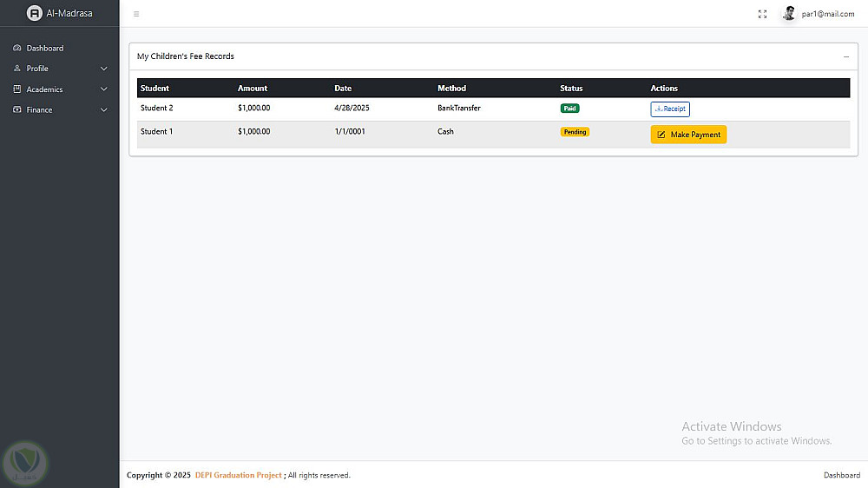Open DEPI Graduation Project link
This screenshot has height=488, width=868.
coord(238,475)
